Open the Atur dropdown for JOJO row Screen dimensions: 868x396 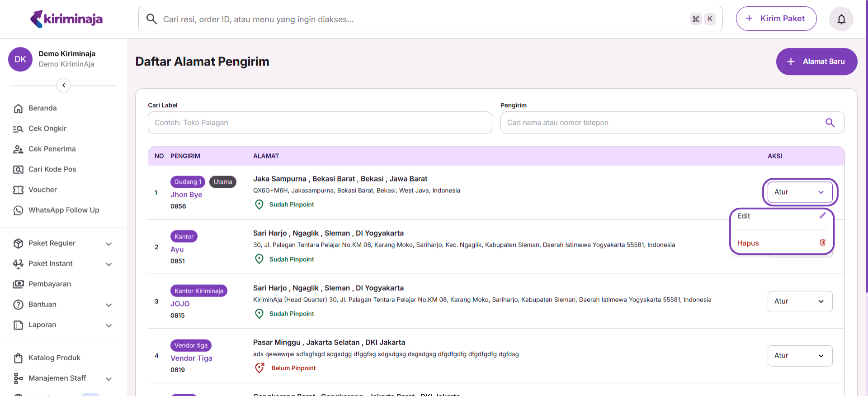pos(799,301)
